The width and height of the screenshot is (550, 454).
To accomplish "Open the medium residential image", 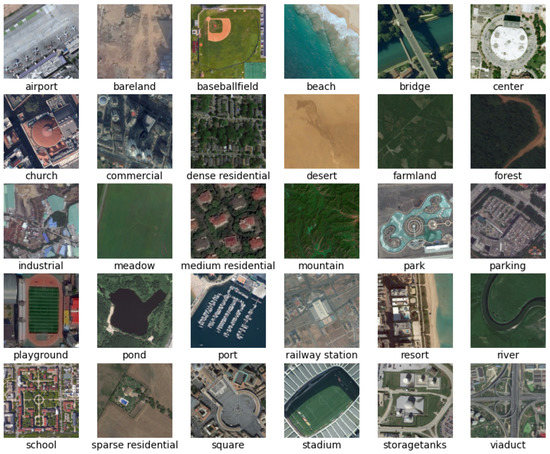I will pyautogui.click(x=228, y=221).
